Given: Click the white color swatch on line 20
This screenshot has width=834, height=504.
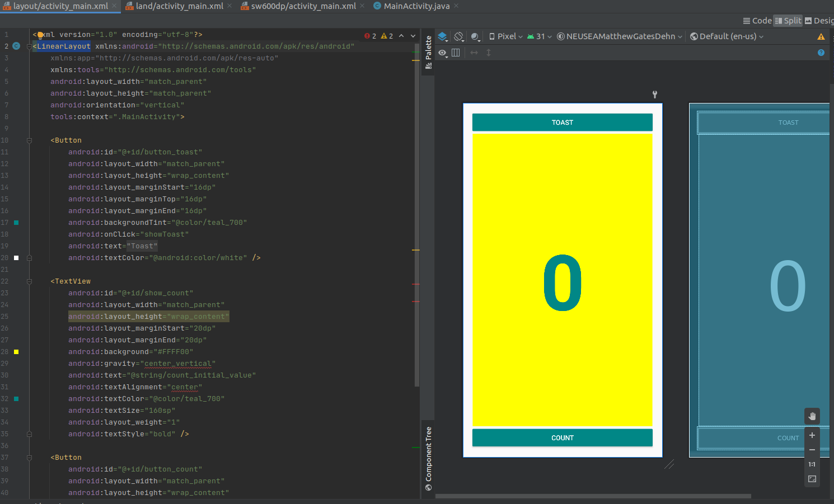Looking at the screenshot, I should tap(16, 258).
